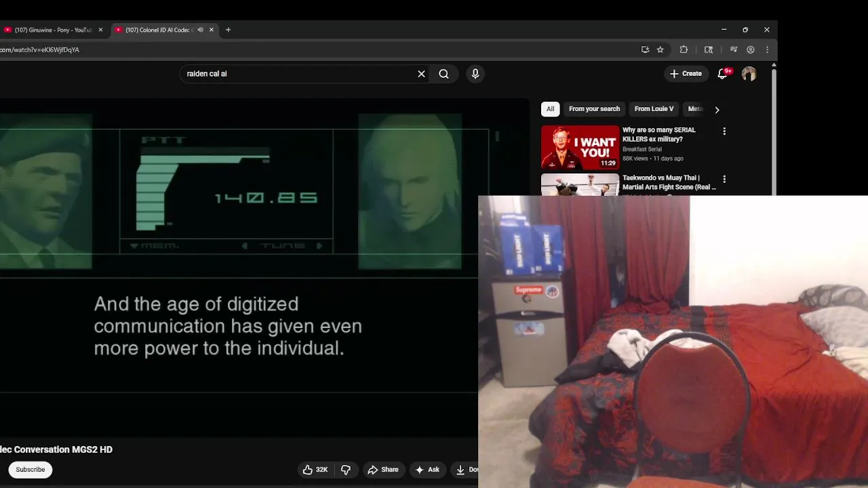This screenshot has height=488, width=868.
Task: Open options for Taekwondo vs Muay Thai video
Action: (x=724, y=180)
